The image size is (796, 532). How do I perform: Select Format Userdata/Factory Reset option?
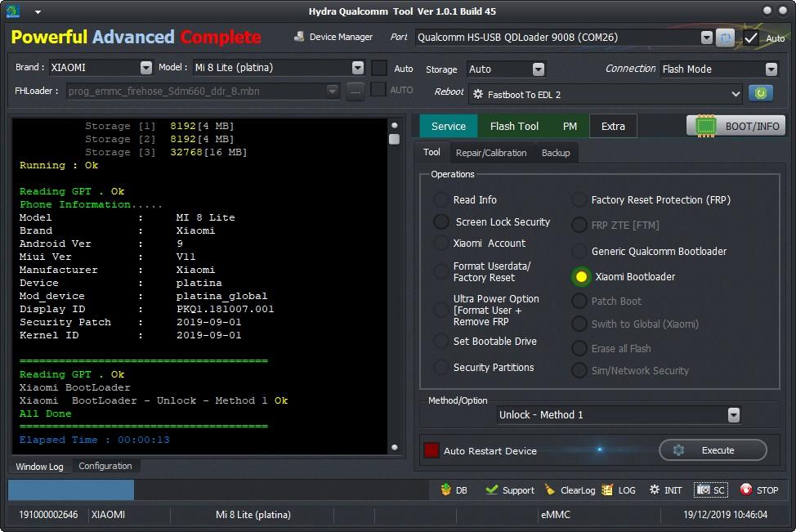[440, 271]
